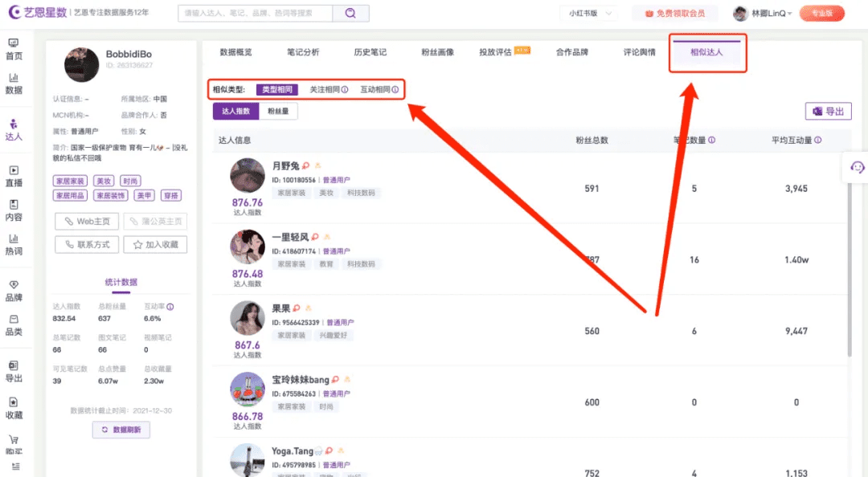Open BobbidiBo profile avatar
This screenshot has height=477, width=868.
click(82, 65)
